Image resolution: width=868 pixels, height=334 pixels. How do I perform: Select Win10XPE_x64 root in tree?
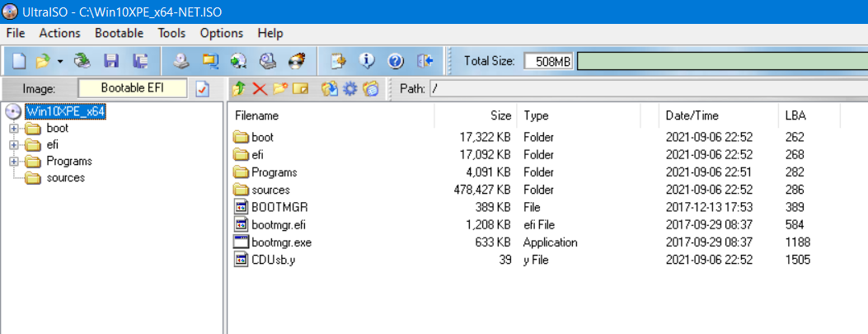tap(65, 112)
